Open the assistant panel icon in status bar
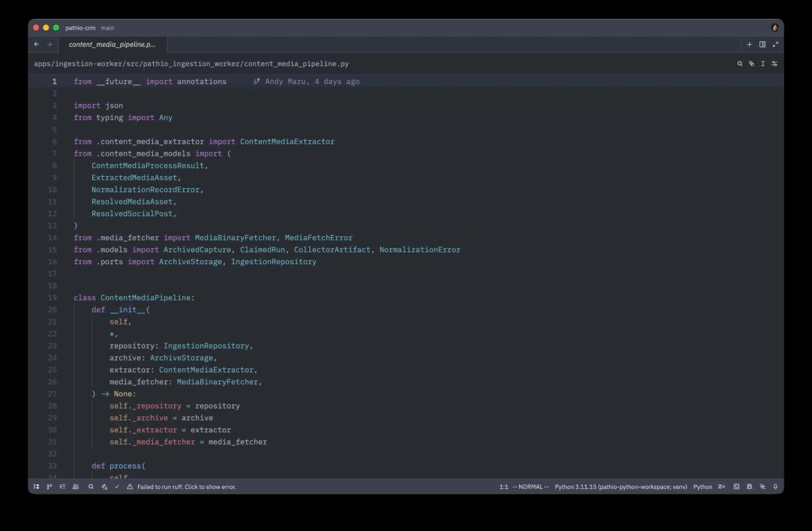The height and width of the screenshot is (531, 812). coord(762,486)
